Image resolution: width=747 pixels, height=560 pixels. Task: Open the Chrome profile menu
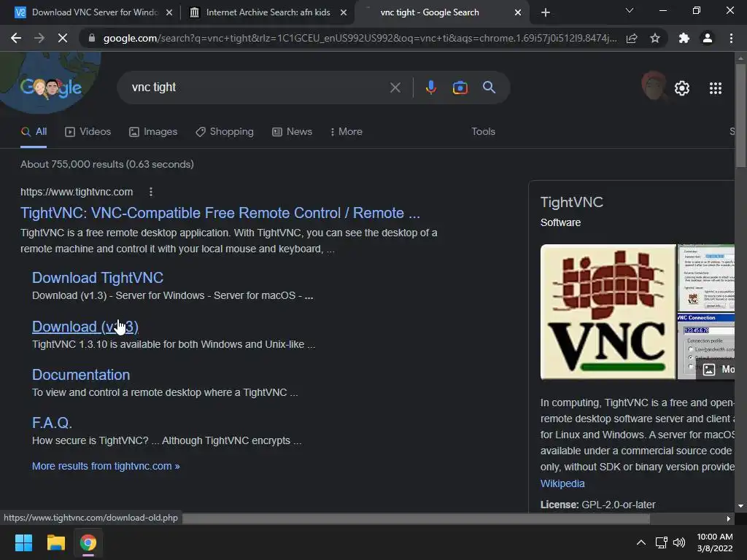coord(708,38)
